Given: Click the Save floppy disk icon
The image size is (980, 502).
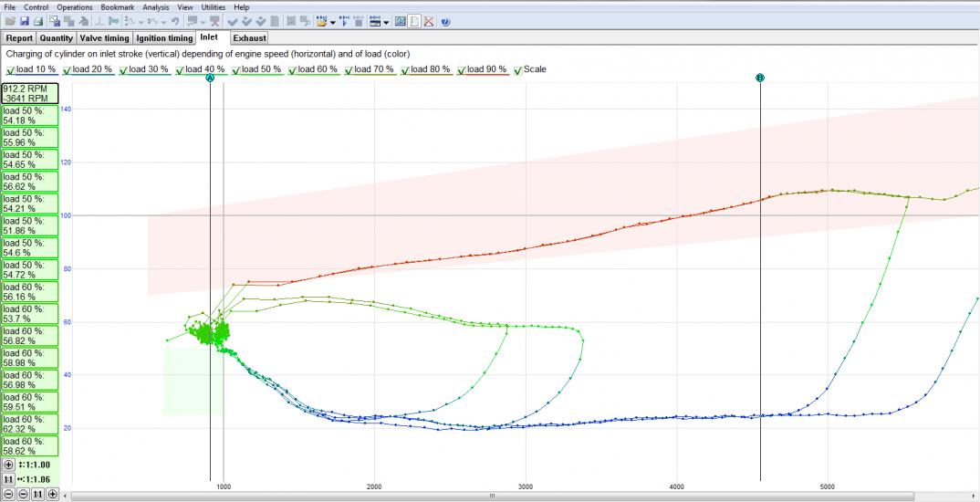Looking at the screenshot, I should [x=24, y=21].
